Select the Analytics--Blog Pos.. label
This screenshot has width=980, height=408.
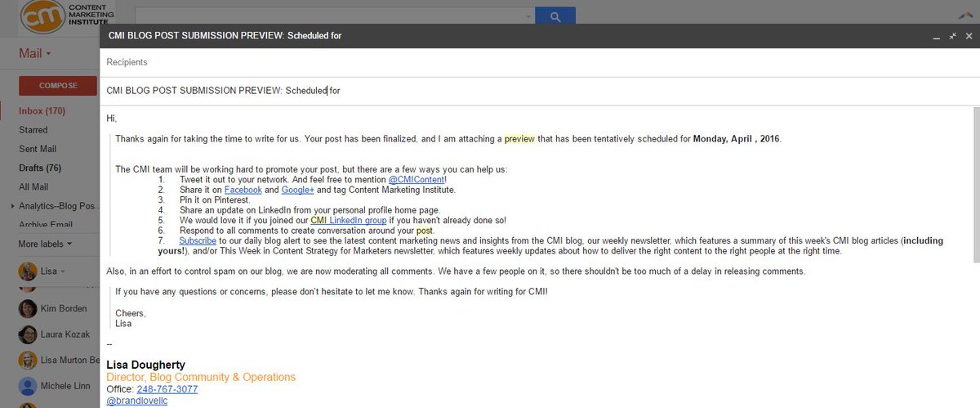click(59, 206)
